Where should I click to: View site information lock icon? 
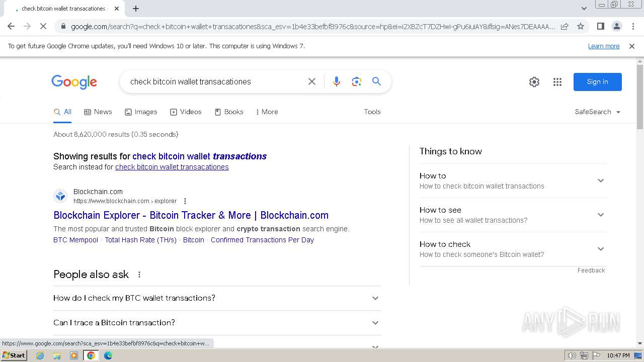point(63,26)
